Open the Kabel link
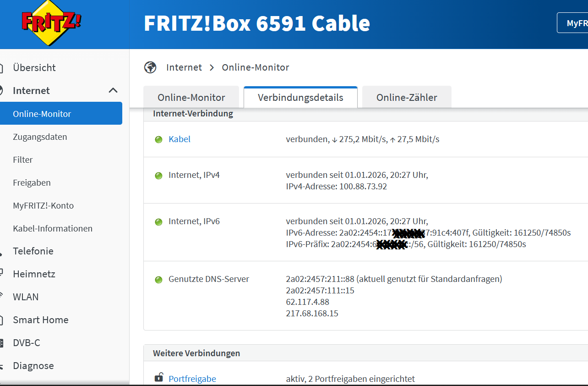Image resolution: width=588 pixels, height=386 pixels. click(180, 139)
